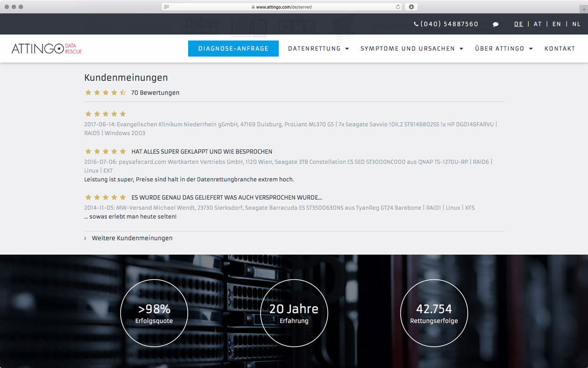Open a new tab with plus icon
This screenshot has height=368, width=588.
pyautogui.click(x=583, y=9)
